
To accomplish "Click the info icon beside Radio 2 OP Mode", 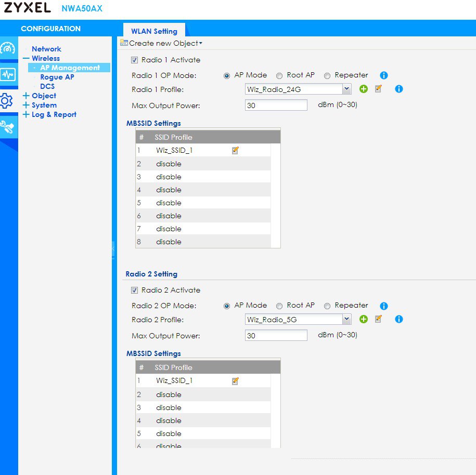I will [384, 306].
